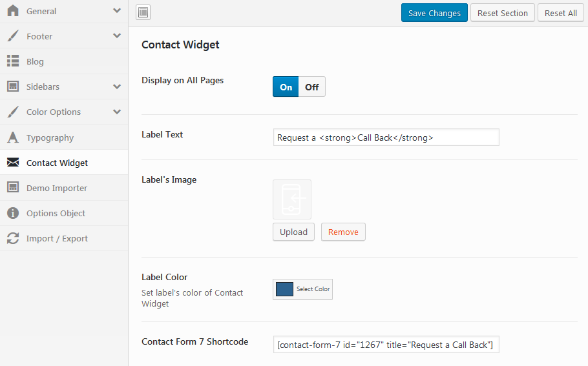Screen dimensions: 588x366
Task: Click the Import / Export refresh icon
Action: pos(13,238)
